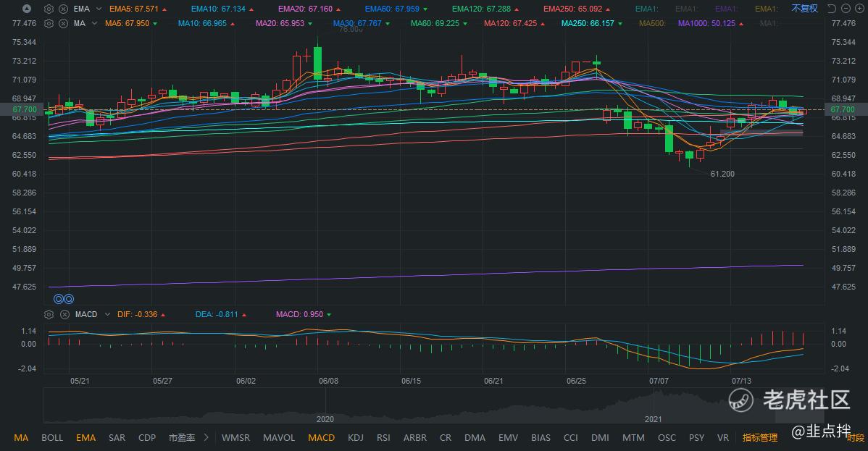Viewport: 868px width, 451px height.
Task: Click the 61.200 low price label
Action: click(722, 174)
